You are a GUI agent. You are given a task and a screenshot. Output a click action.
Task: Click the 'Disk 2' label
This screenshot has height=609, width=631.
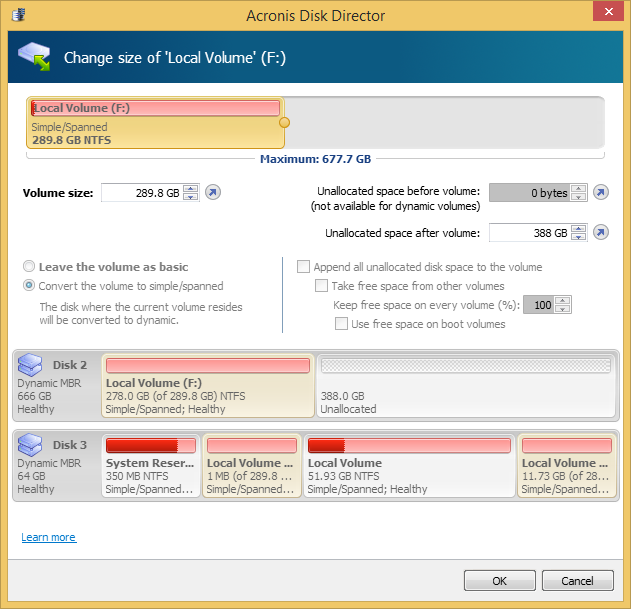click(70, 365)
